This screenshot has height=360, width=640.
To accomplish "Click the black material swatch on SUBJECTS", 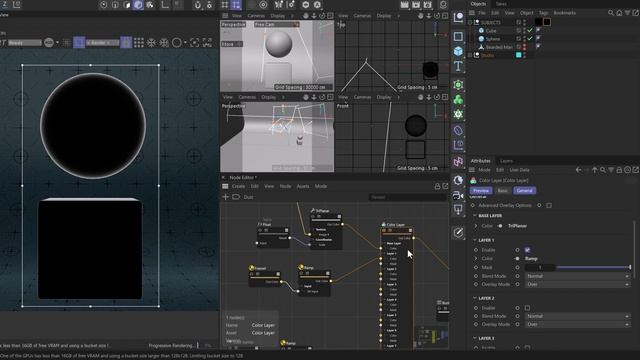I will point(538,22).
